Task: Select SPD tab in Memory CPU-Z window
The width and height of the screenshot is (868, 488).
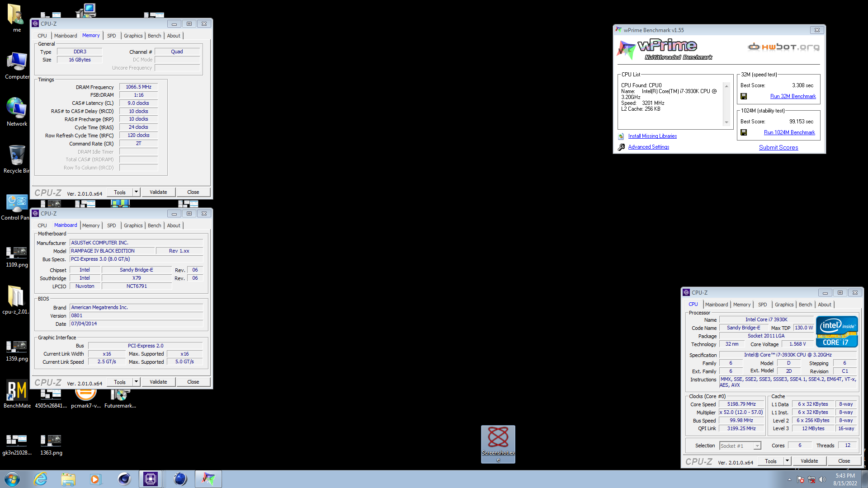Action: tap(111, 36)
